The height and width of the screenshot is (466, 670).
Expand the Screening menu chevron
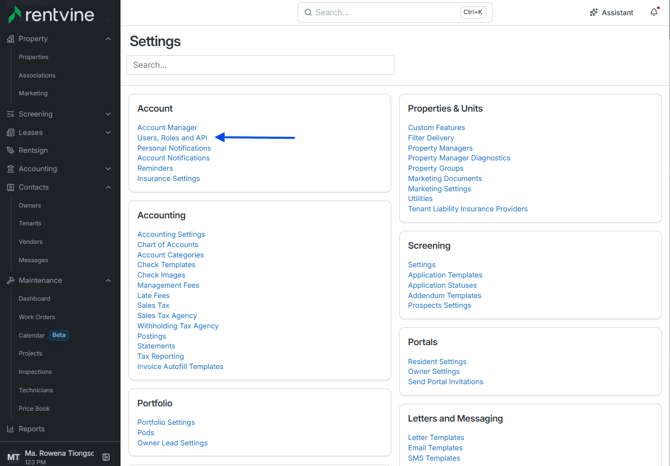(x=108, y=114)
